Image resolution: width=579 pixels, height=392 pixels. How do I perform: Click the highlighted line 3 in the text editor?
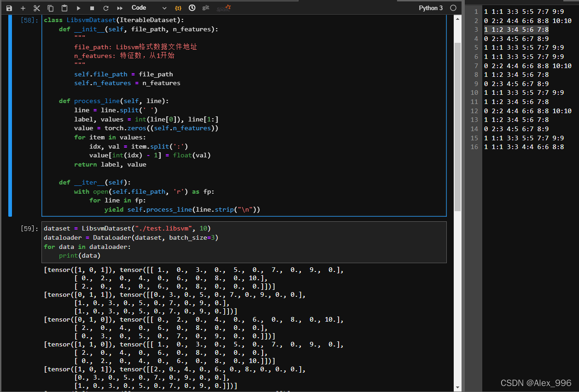point(516,29)
